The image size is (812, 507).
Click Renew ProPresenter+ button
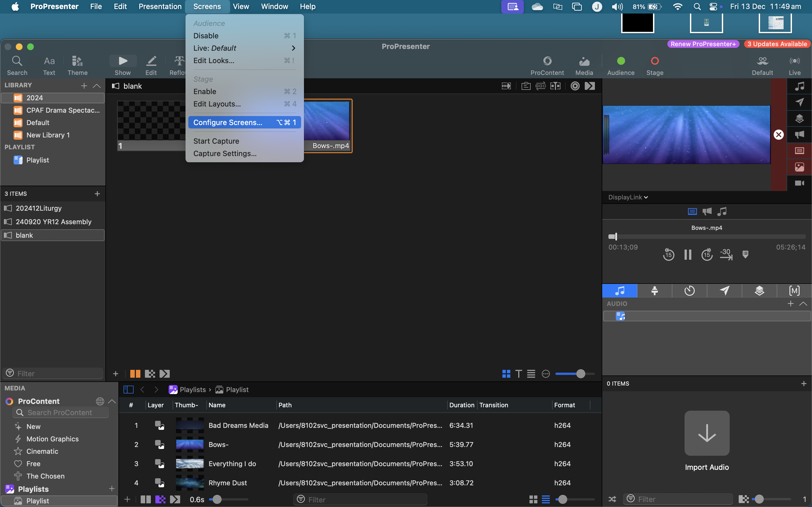703,44
